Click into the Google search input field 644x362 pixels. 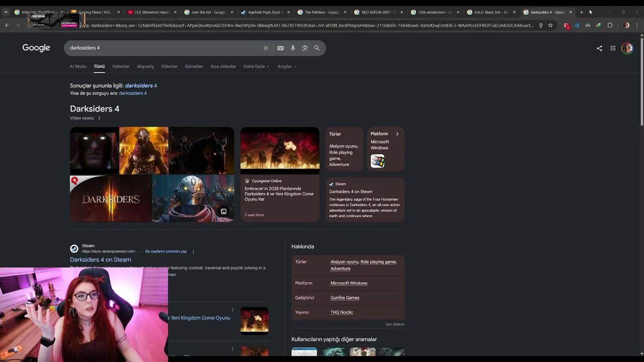[165, 48]
